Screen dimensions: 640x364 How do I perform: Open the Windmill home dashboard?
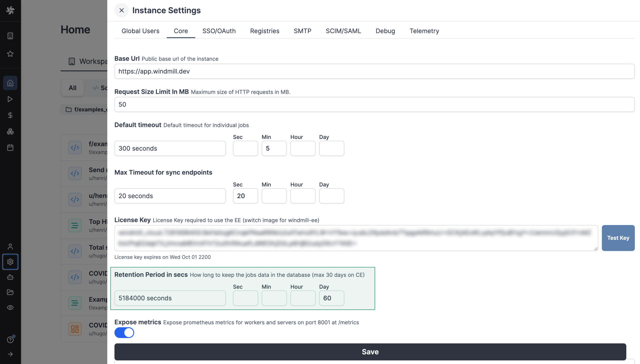(x=10, y=83)
